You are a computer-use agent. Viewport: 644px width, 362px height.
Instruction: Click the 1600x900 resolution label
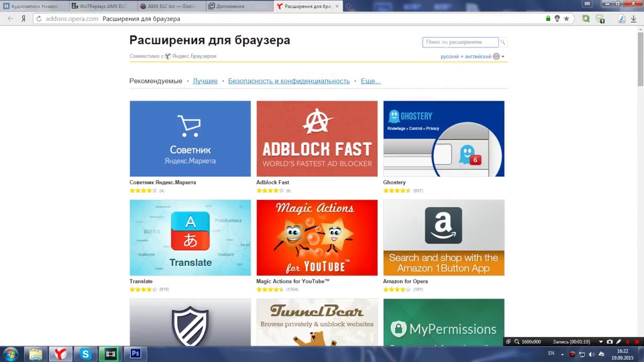click(x=531, y=342)
